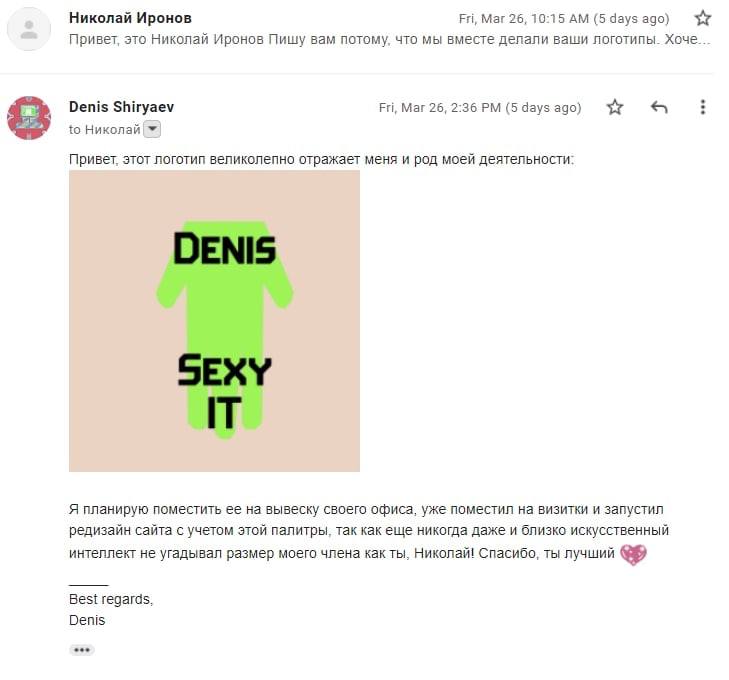Reply using the arrow icon

click(659, 107)
